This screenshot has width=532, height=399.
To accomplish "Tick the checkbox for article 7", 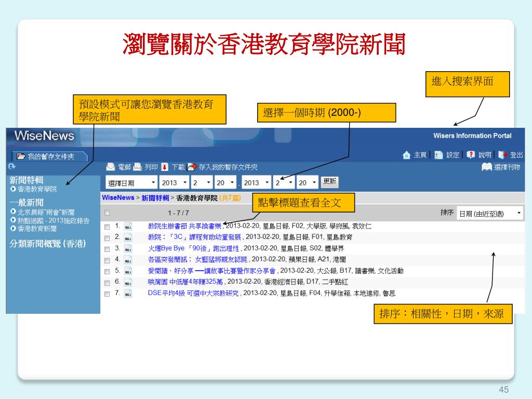I will click(x=107, y=294).
